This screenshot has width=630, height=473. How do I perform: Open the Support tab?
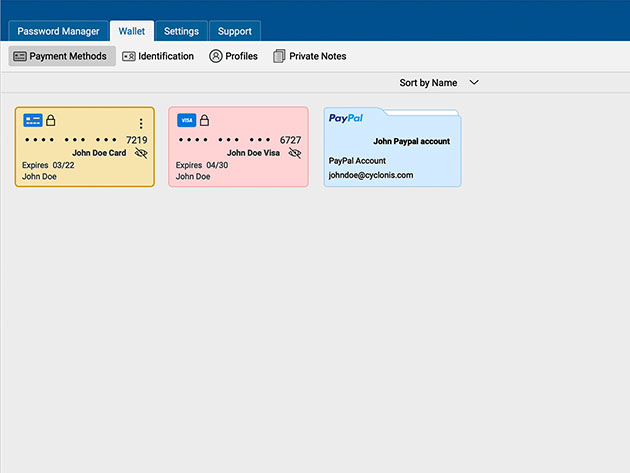[x=235, y=31]
